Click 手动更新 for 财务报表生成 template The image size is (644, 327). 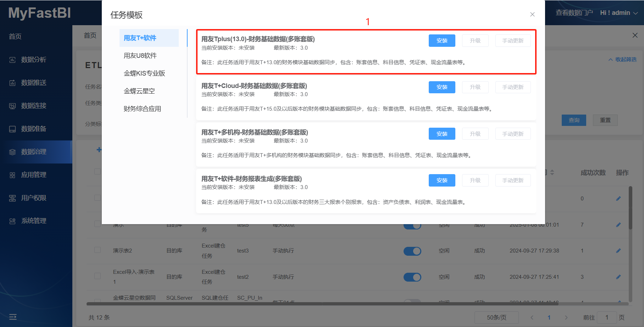[x=513, y=180]
